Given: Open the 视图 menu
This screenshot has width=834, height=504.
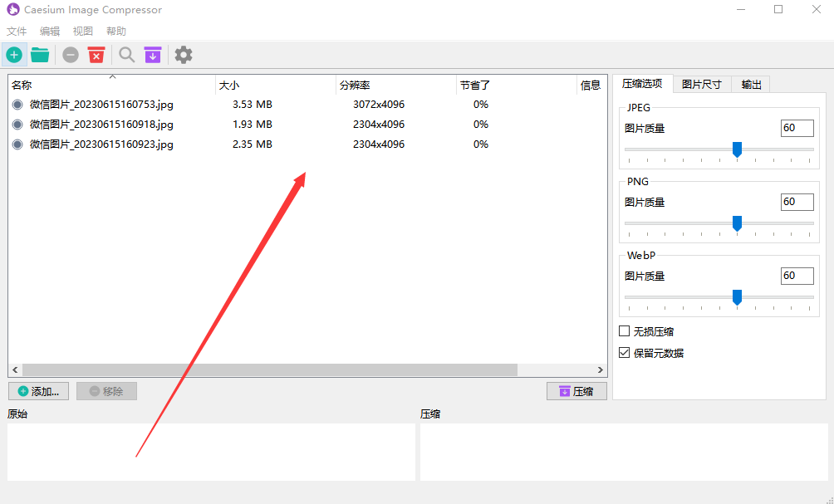Looking at the screenshot, I should (83, 32).
